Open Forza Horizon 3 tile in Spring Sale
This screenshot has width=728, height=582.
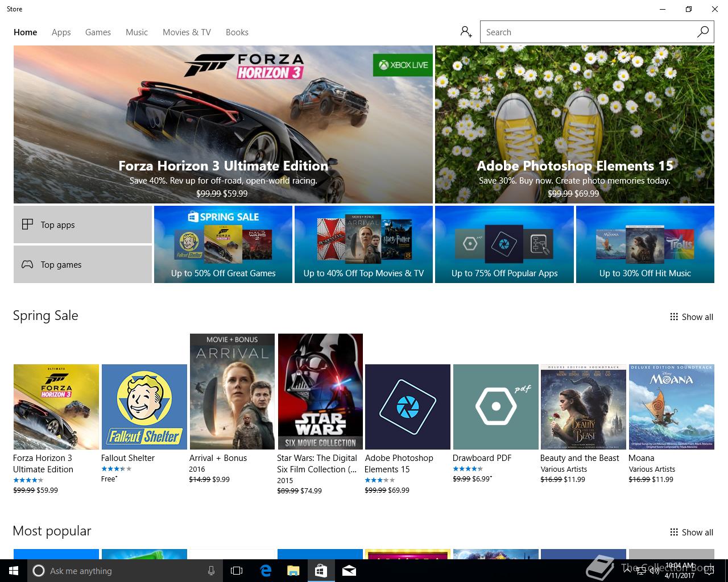(x=56, y=407)
